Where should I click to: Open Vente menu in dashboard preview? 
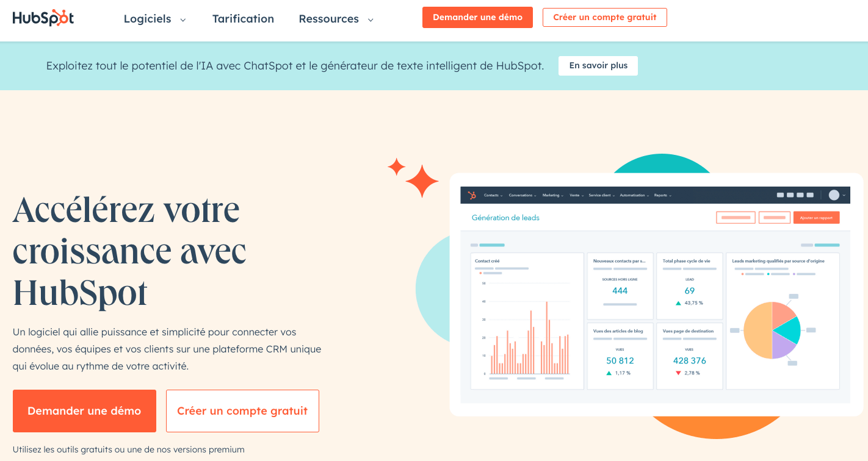point(576,195)
